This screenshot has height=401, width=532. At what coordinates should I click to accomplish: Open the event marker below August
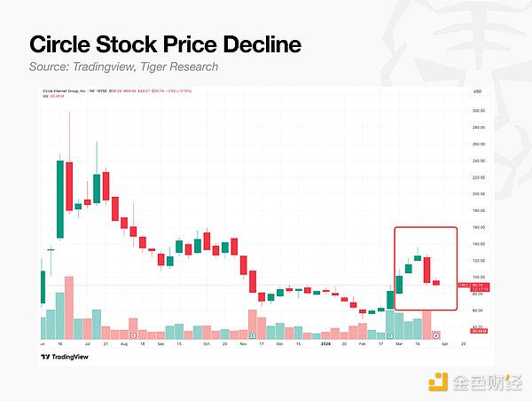tap(133, 334)
